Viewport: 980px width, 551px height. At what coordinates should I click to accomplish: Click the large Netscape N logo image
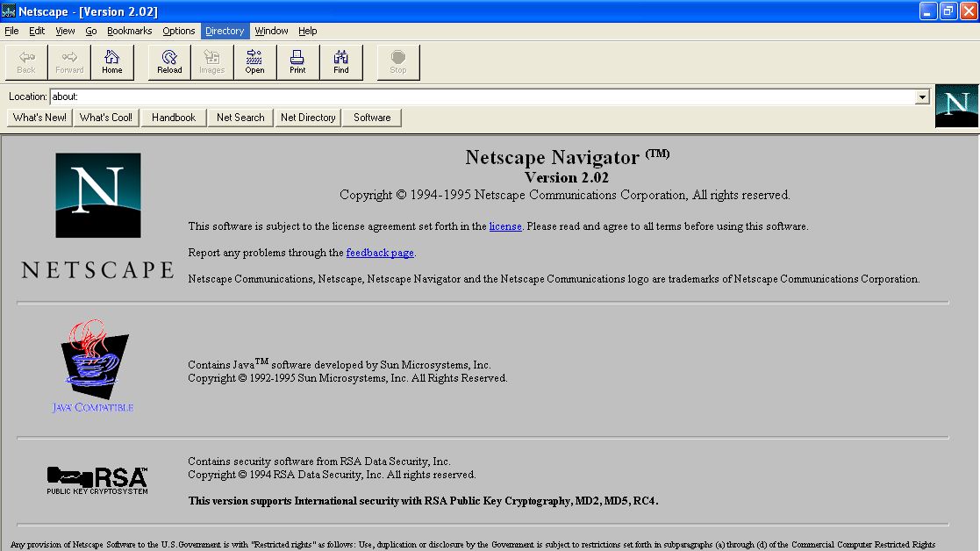(98, 195)
